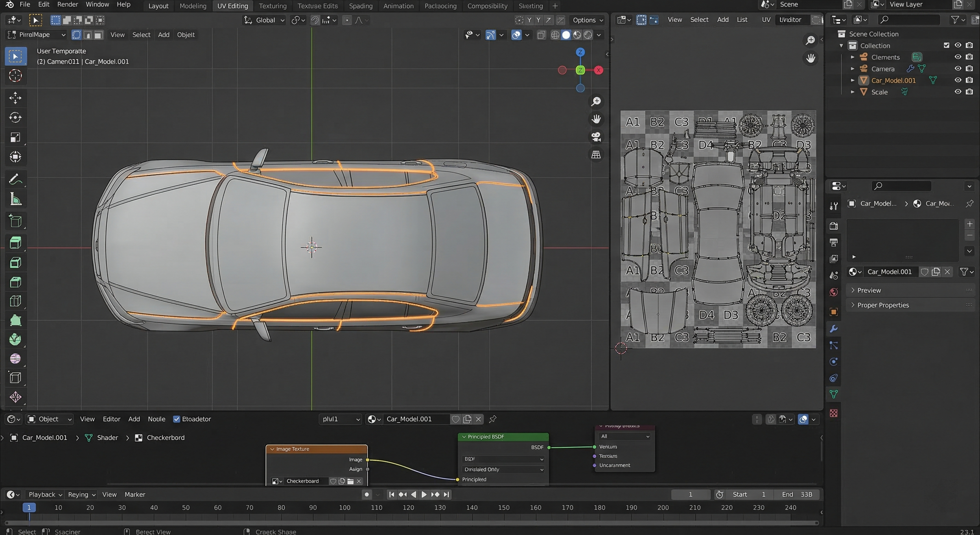Hide the Scale object in the outliner
The width and height of the screenshot is (980, 535).
tap(958, 91)
